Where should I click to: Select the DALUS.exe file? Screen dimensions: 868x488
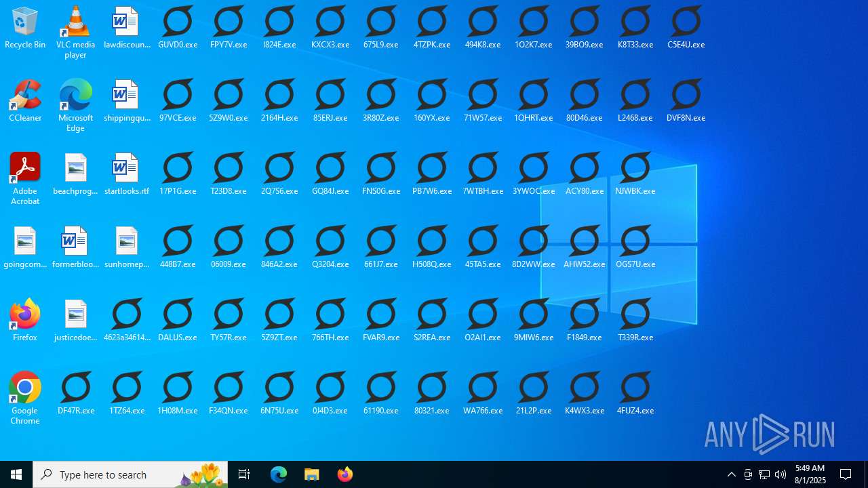pos(178,321)
